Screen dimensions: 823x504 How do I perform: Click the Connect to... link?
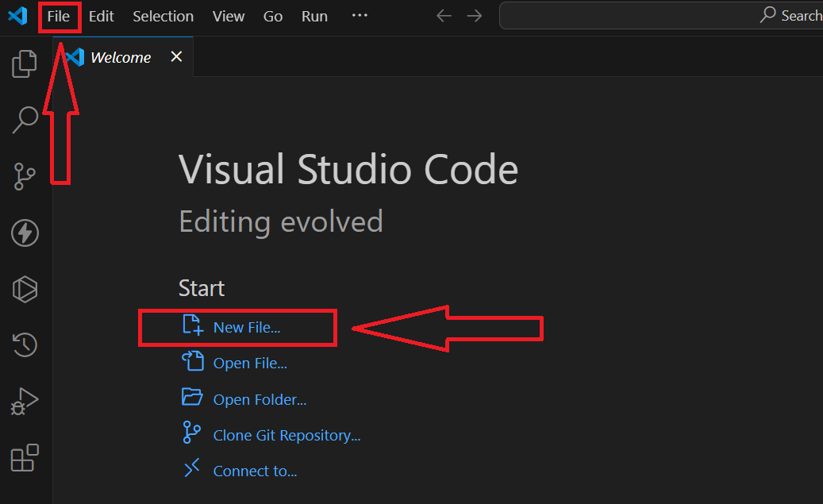pos(255,471)
